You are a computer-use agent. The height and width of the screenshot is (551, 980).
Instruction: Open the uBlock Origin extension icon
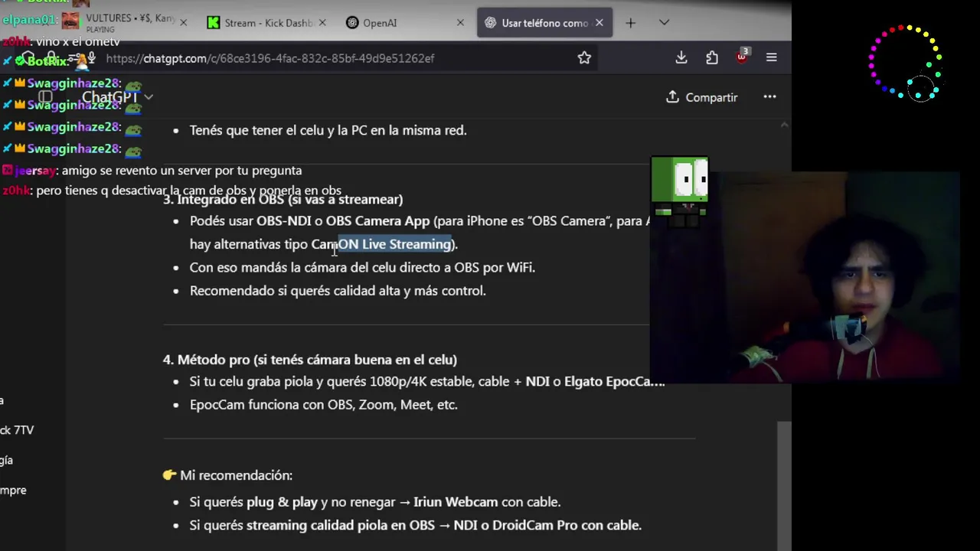coord(742,57)
